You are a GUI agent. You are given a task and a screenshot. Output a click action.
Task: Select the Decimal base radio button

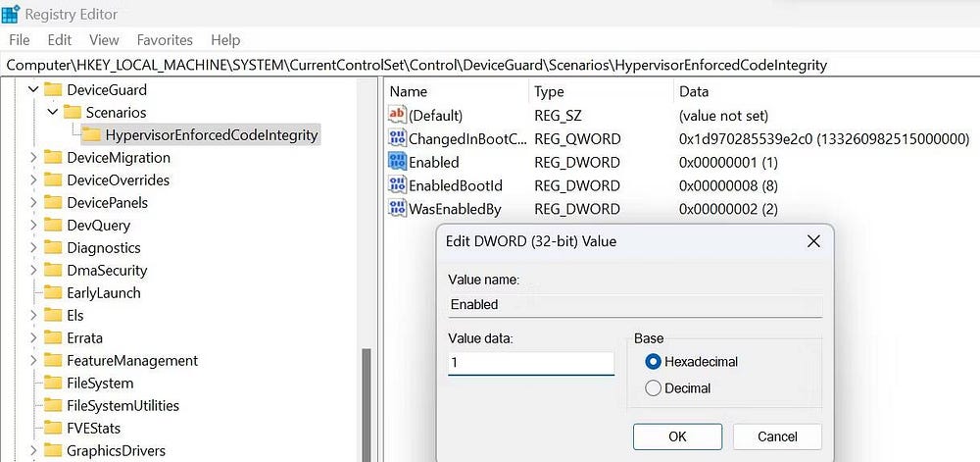click(653, 388)
